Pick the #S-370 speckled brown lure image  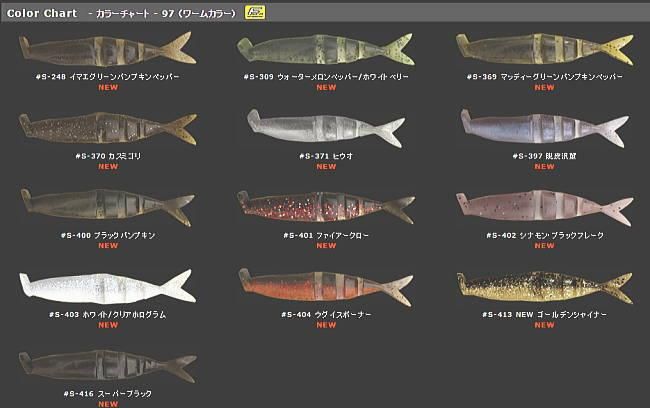coord(108,129)
